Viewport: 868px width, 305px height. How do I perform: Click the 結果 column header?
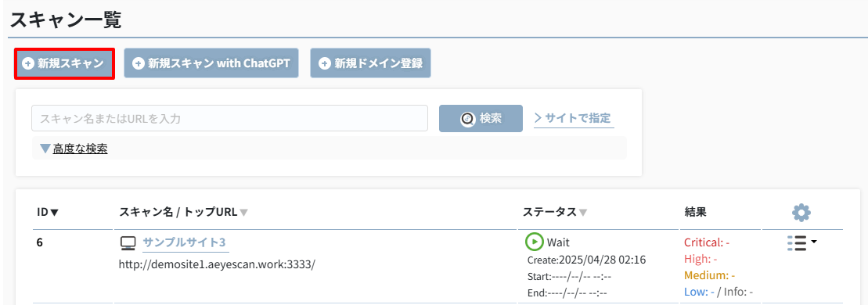point(695,212)
